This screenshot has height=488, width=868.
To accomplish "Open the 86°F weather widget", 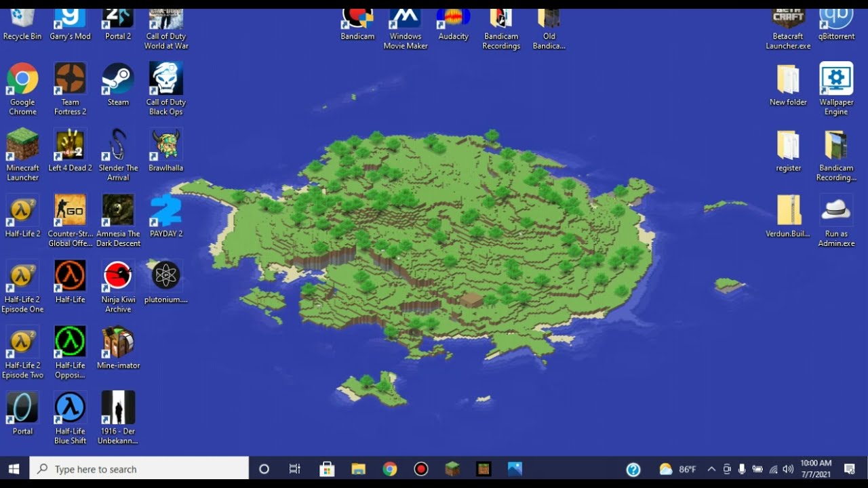I will pyautogui.click(x=677, y=469).
